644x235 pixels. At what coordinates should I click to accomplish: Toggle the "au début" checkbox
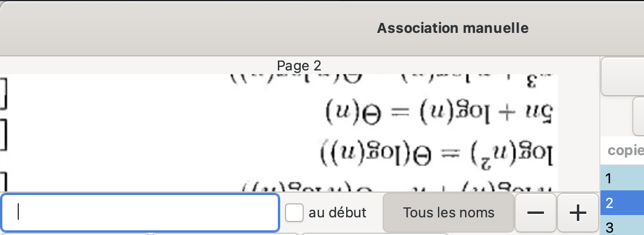(294, 213)
